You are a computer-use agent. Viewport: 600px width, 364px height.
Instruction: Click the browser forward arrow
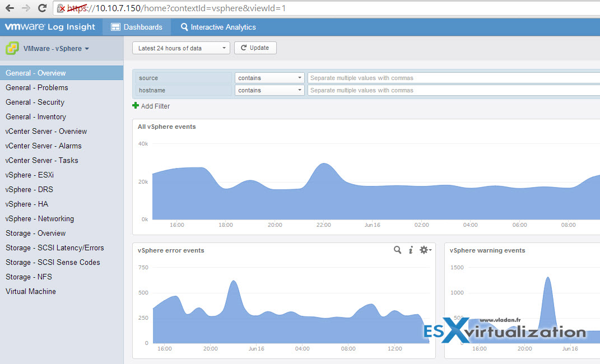click(x=26, y=8)
